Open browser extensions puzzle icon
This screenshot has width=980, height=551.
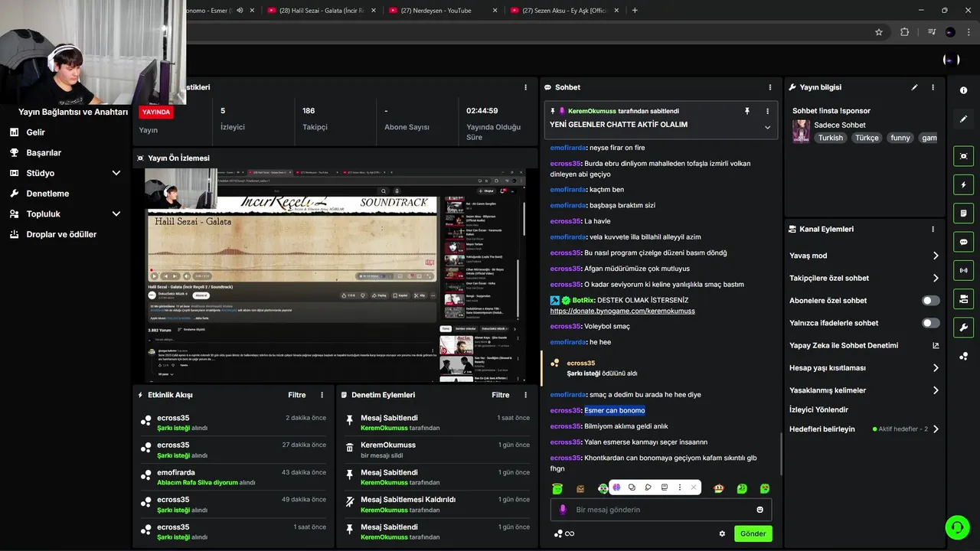click(905, 32)
